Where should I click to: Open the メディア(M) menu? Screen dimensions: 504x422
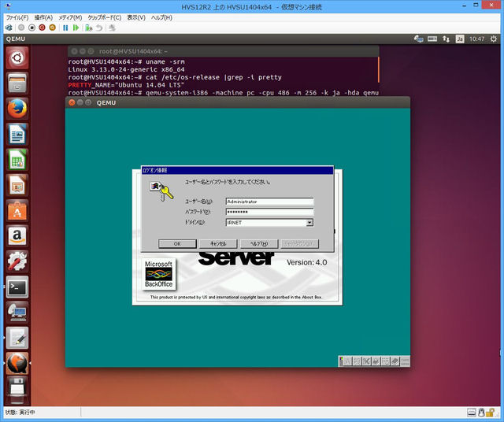tap(70, 17)
